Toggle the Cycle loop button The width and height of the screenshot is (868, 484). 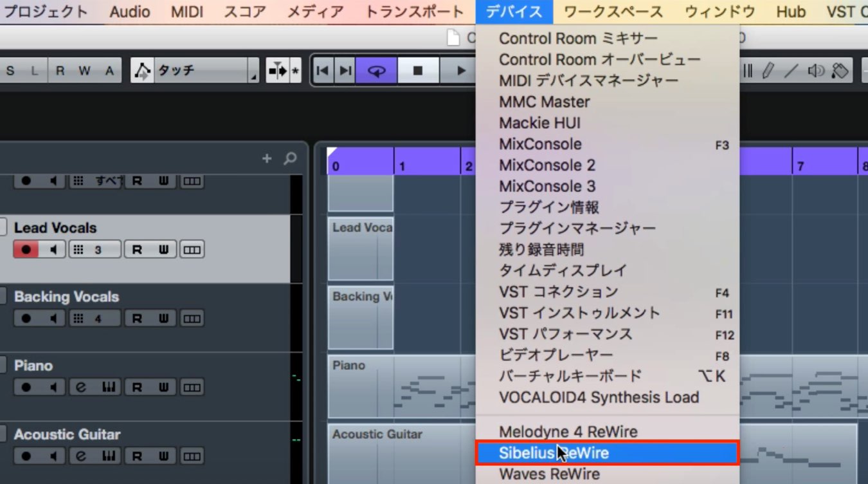click(x=376, y=71)
